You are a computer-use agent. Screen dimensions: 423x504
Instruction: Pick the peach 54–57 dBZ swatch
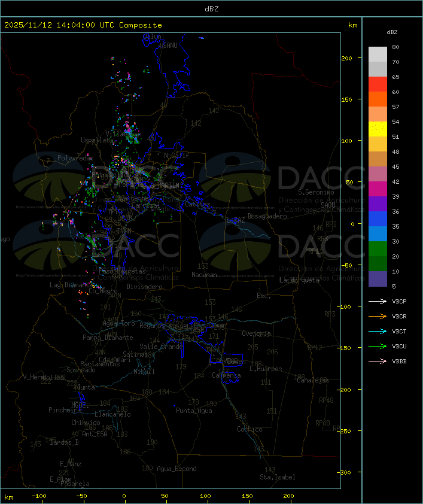pyautogui.click(x=378, y=114)
